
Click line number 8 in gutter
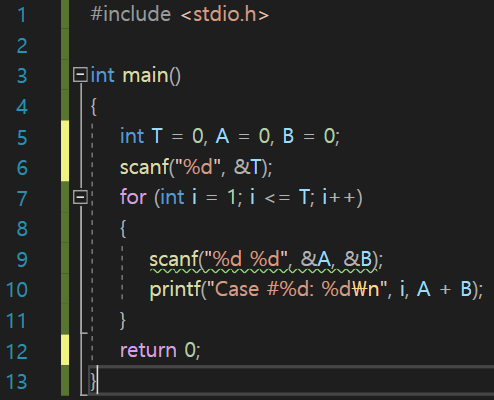click(22, 229)
